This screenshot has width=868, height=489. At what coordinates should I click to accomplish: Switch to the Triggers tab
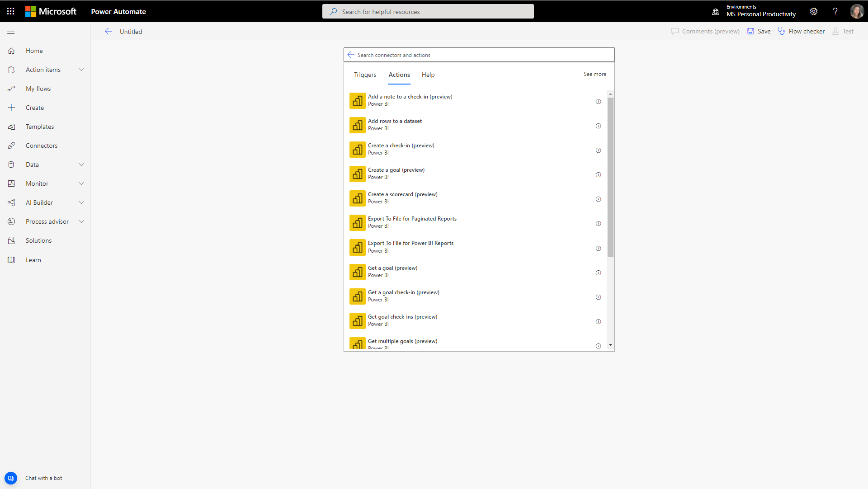(364, 74)
